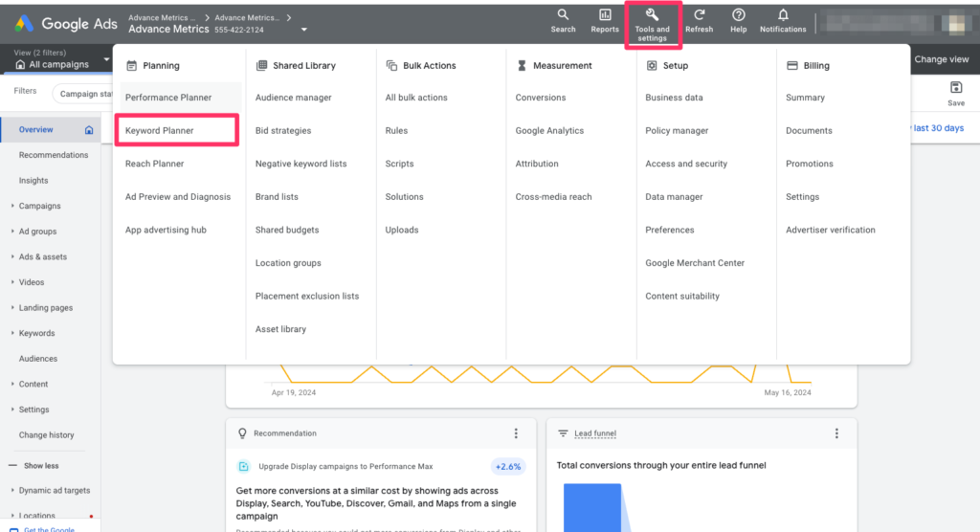
Task: Click the blue lead funnel bar
Action: tap(592, 507)
